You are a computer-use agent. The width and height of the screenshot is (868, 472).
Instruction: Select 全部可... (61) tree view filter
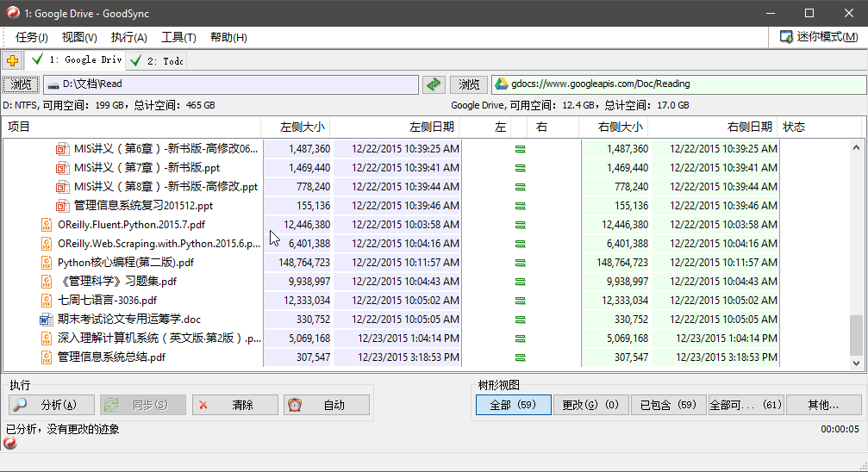click(746, 405)
